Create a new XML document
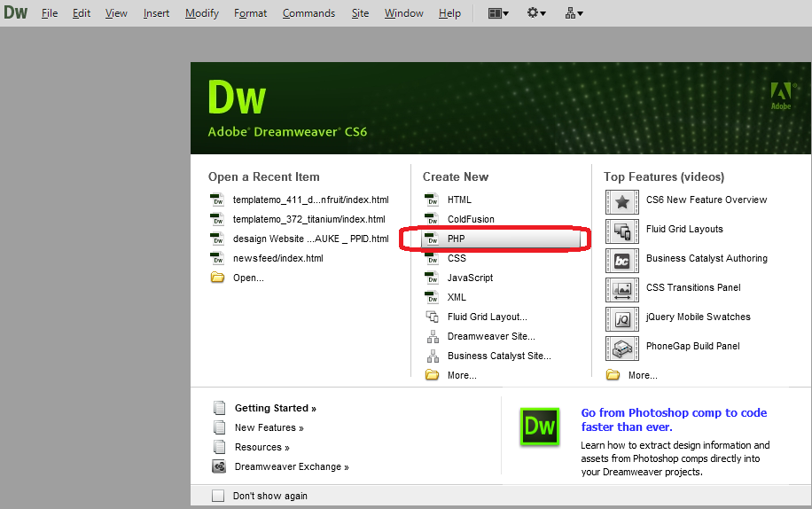The image size is (812, 509). pyautogui.click(x=457, y=297)
